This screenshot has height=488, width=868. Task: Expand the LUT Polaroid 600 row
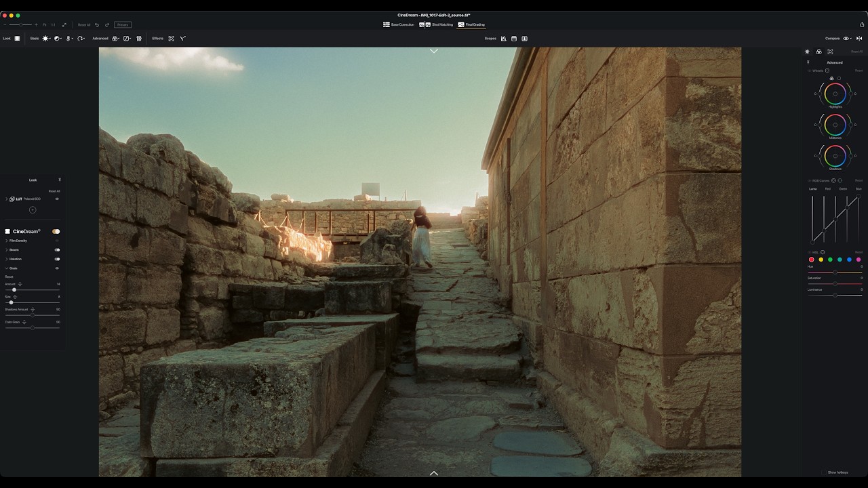click(x=7, y=199)
